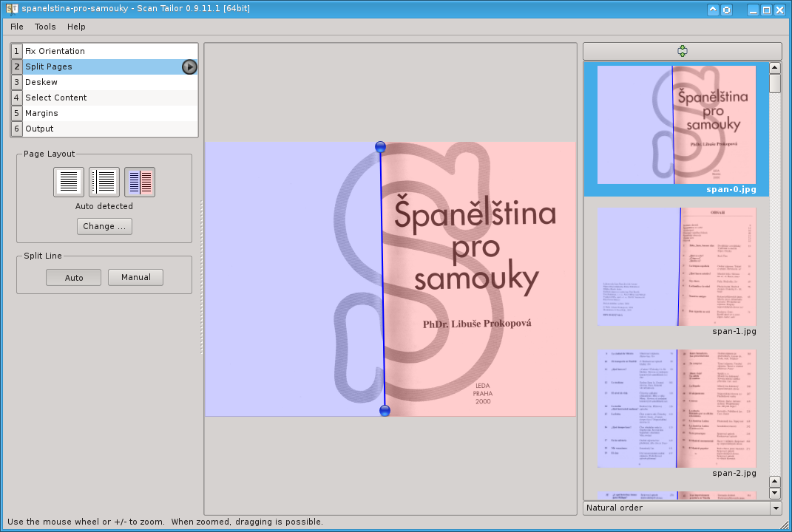Click the thumbnail list scrollbar down arrow
792x532 pixels.
tap(775, 493)
